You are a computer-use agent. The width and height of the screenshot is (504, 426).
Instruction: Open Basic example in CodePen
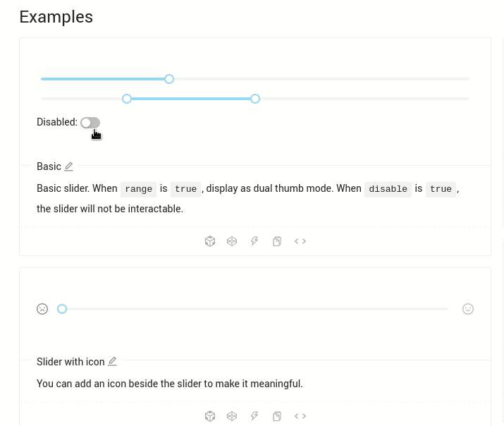(232, 241)
